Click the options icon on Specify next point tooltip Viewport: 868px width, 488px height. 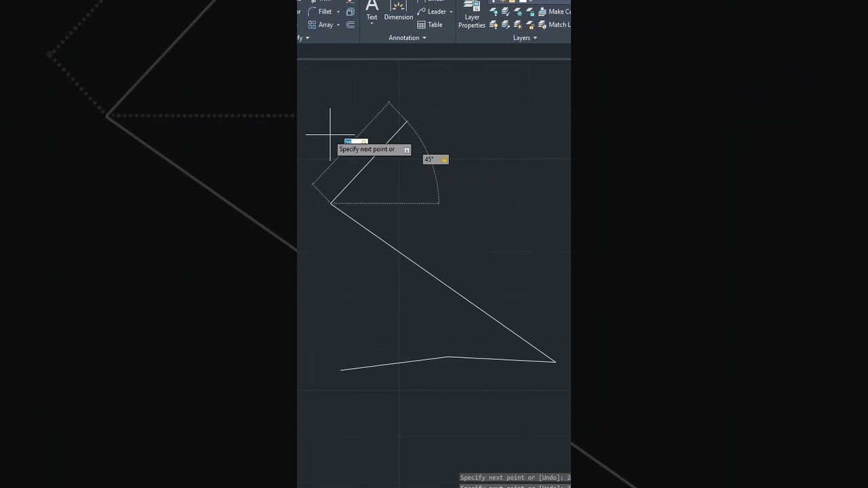407,150
